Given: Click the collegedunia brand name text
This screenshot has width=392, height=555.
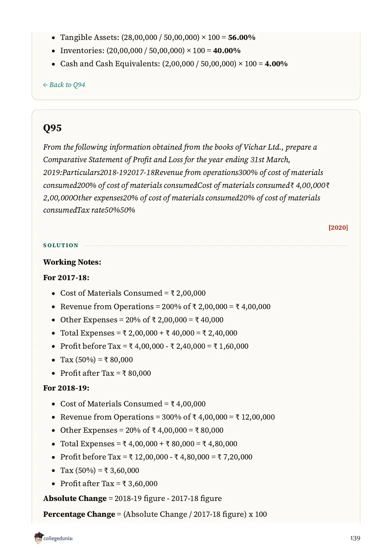Looking at the screenshot, I should [x=58, y=539].
